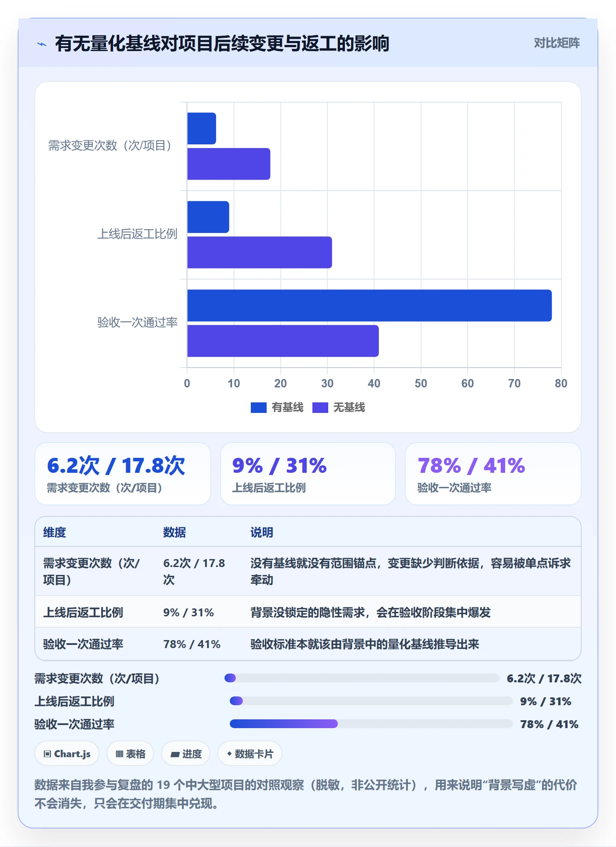Select the Chart.js tag chip

(67, 754)
